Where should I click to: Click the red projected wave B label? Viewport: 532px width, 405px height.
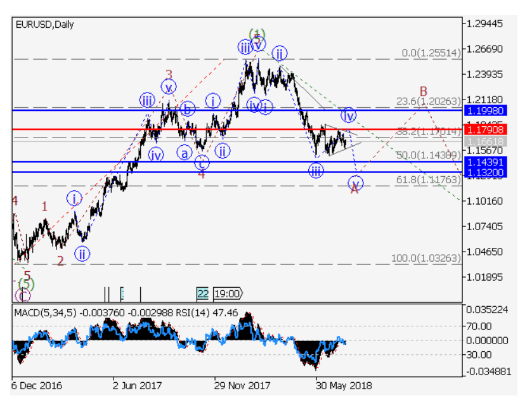tap(423, 91)
